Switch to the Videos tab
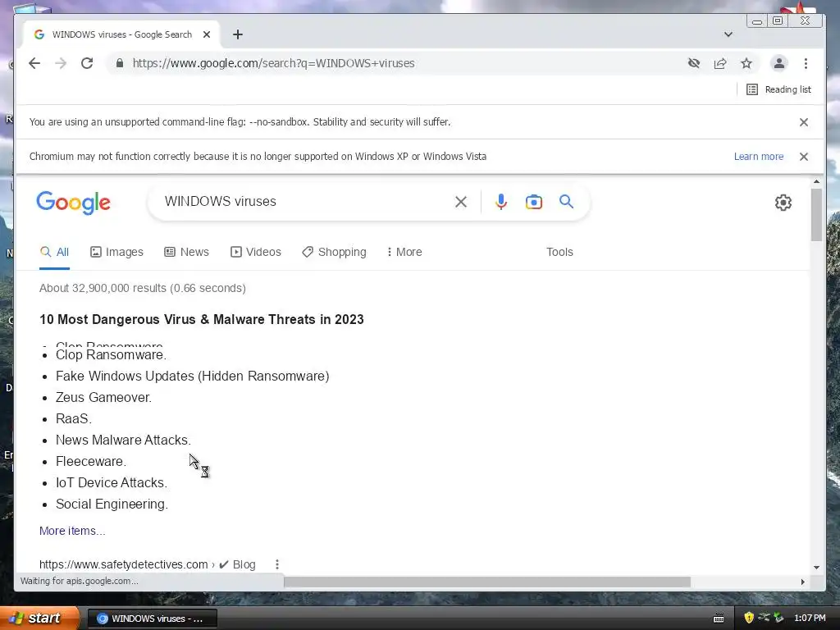 tap(256, 252)
